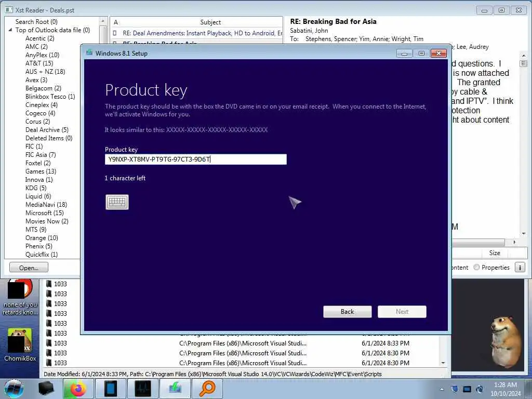Select AnyPlex (10) folder
532x399 pixels.
42,55
